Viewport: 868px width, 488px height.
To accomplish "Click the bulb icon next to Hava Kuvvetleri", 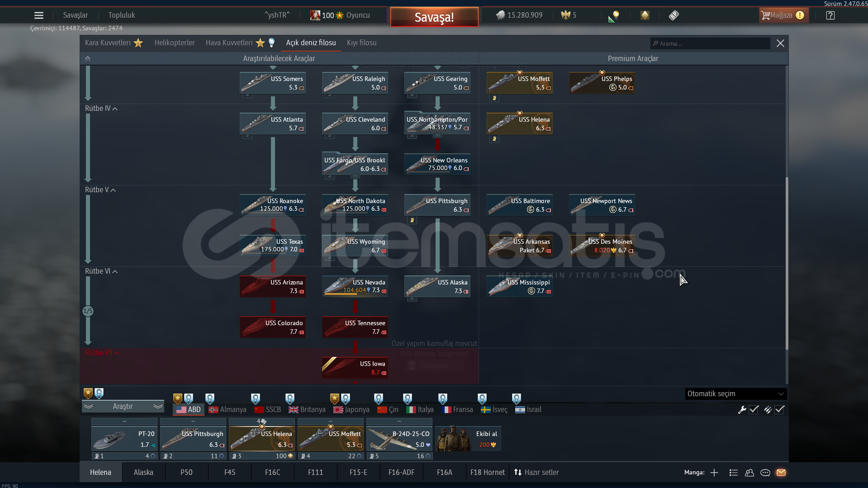I will point(271,43).
